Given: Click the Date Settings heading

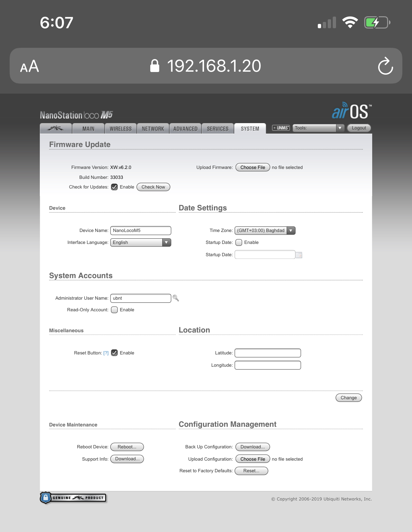Looking at the screenshot, I should 203,208.
